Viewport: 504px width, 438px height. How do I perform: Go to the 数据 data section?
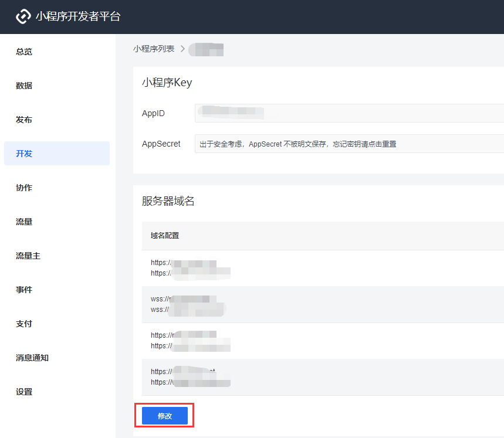(24, 86)
